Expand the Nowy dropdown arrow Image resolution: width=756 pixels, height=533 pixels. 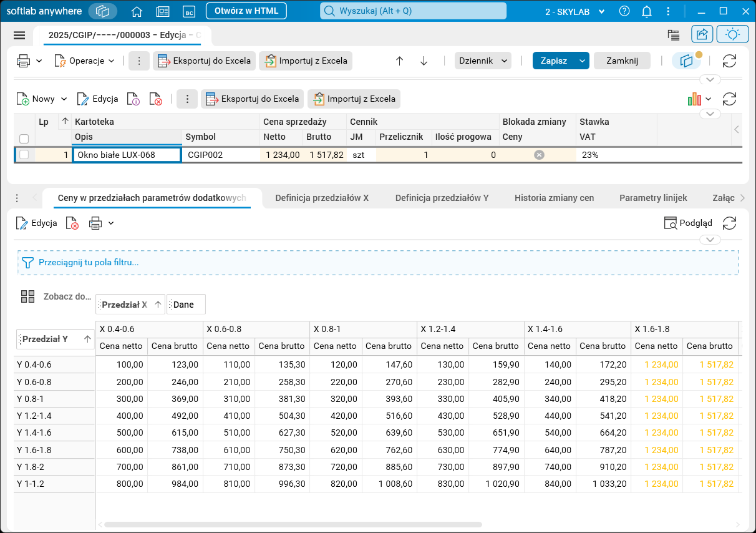(x=64, y=99)
